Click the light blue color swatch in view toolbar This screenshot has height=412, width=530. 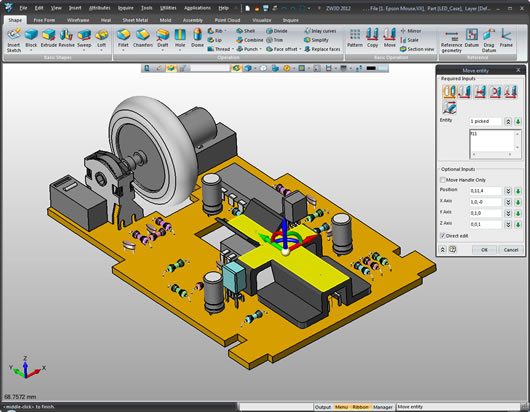click(383, 68)
